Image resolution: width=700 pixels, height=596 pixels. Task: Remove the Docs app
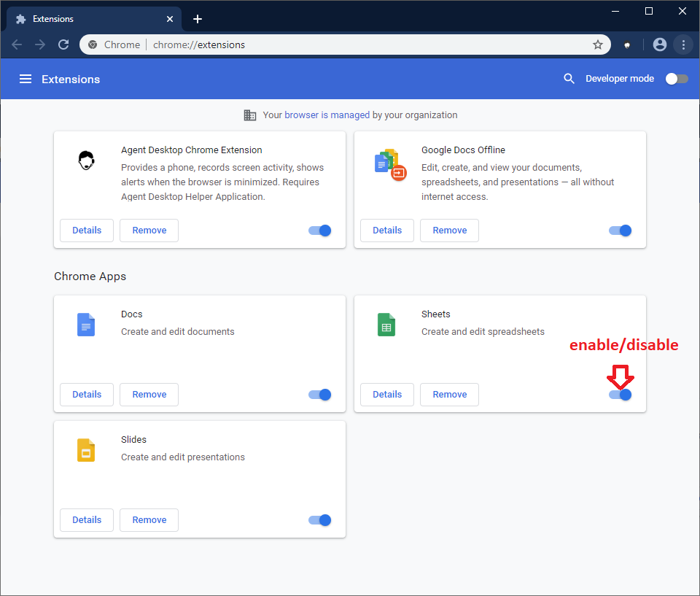coord(149,395)
